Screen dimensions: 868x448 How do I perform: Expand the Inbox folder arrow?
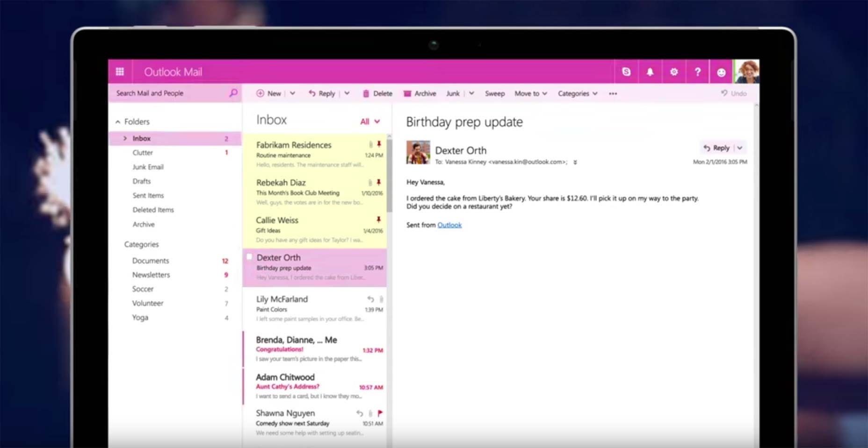click(125, 138)
